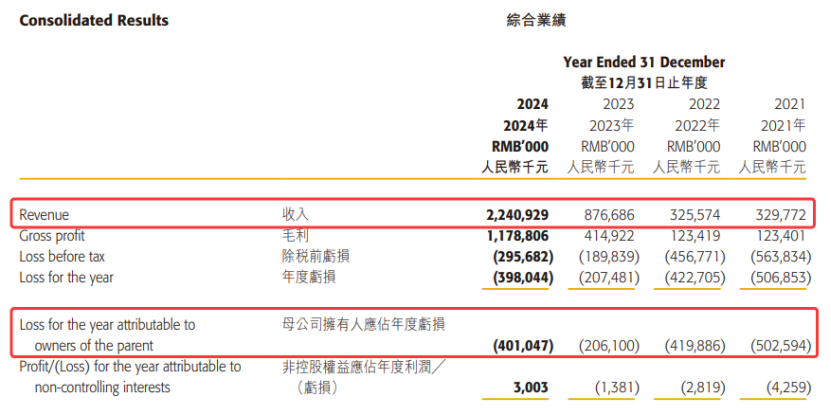Click the Gross profit row label
Screen dimensions: 831x416
point(53,236)
